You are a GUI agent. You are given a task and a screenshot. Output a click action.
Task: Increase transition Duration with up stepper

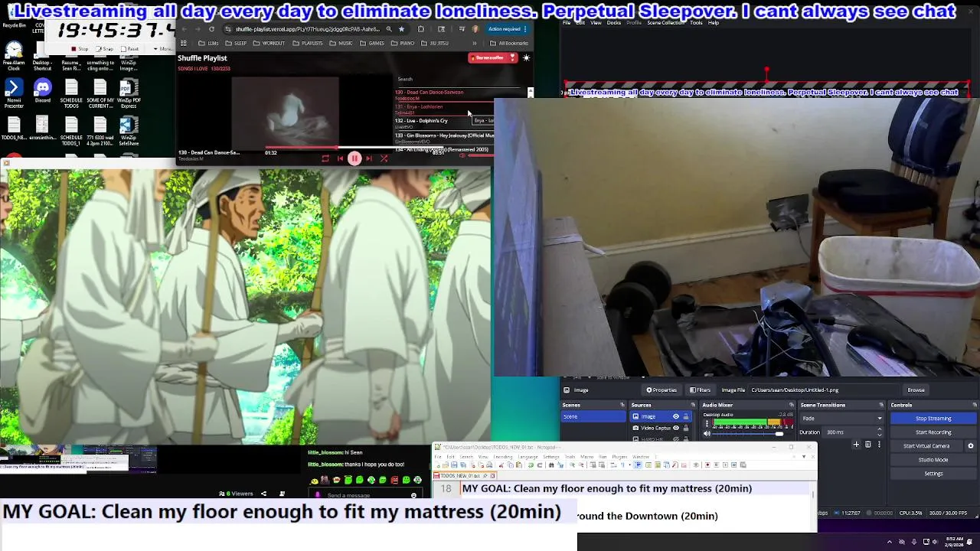[879, 430]
